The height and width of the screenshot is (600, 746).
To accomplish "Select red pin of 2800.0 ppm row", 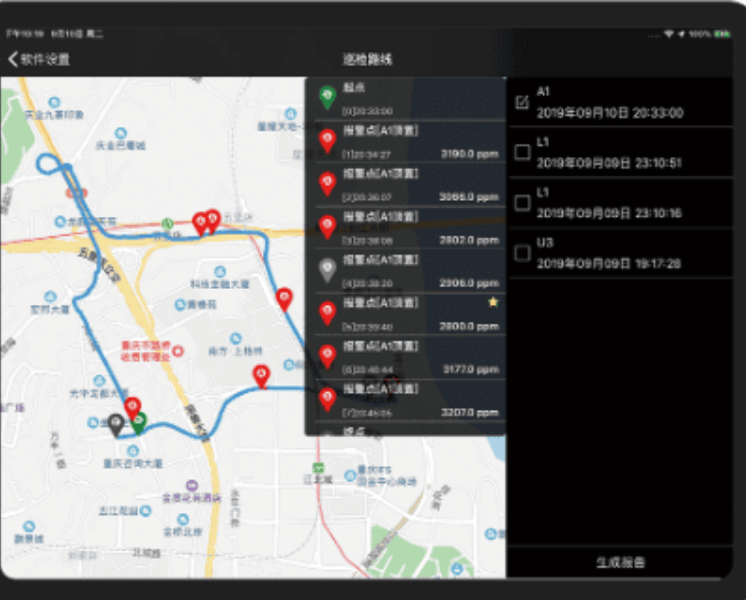I will pos(327,313).
